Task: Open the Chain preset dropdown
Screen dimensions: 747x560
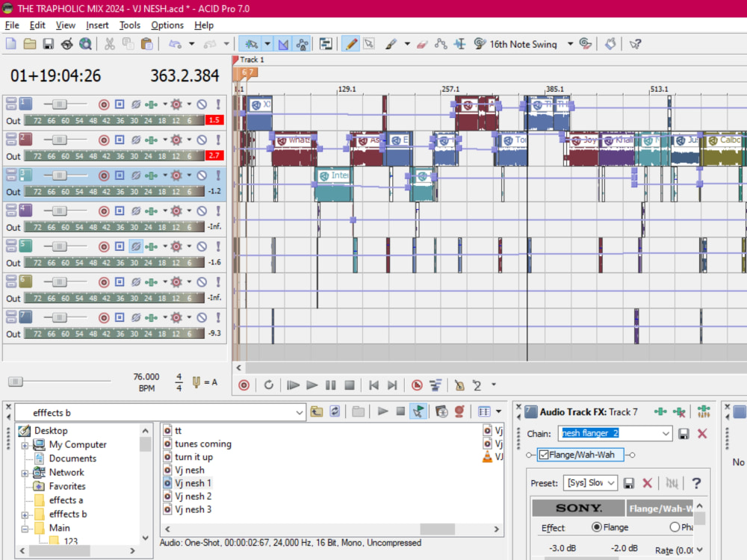Action: [666, 434]
